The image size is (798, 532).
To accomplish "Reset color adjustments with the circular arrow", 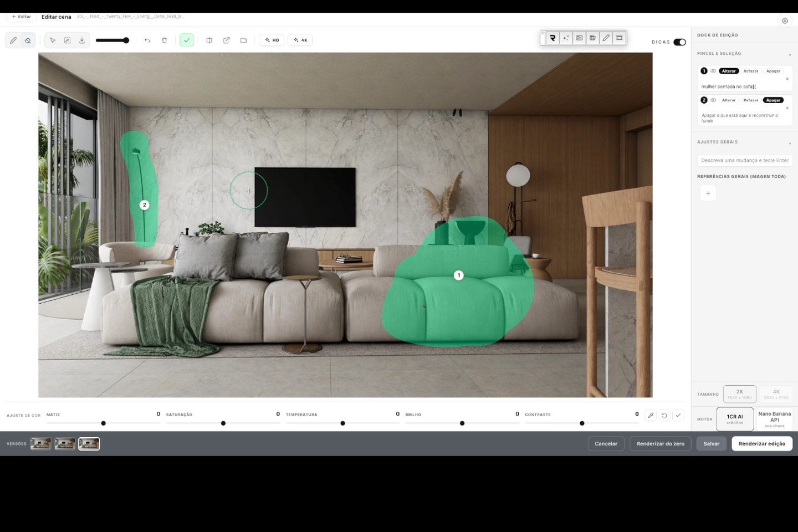I will click(664, 415).
